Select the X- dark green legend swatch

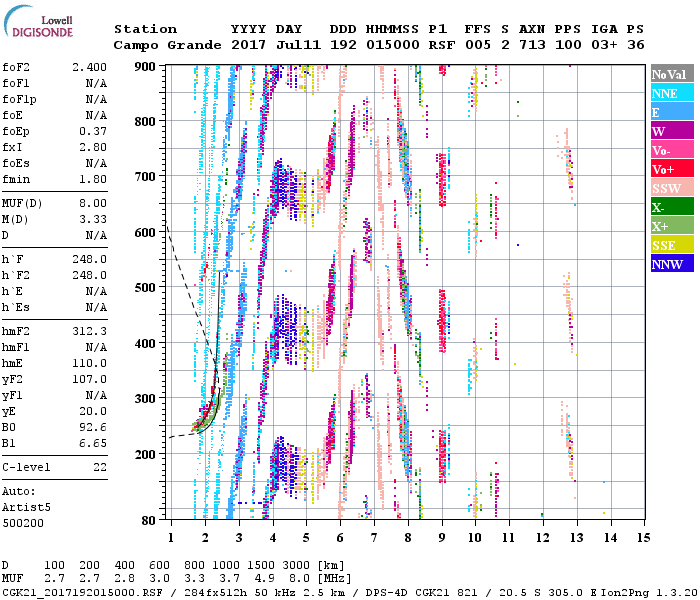[x=672, y=207]
